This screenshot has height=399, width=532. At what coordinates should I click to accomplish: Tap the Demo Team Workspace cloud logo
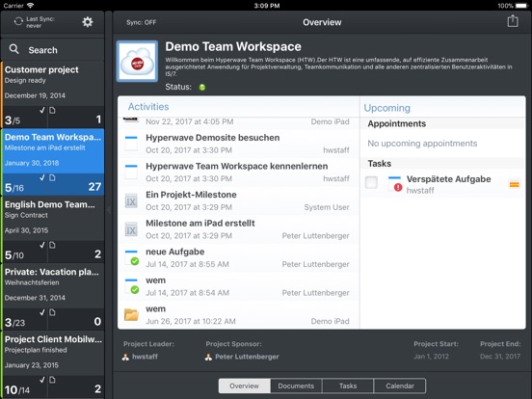[137, 62]
